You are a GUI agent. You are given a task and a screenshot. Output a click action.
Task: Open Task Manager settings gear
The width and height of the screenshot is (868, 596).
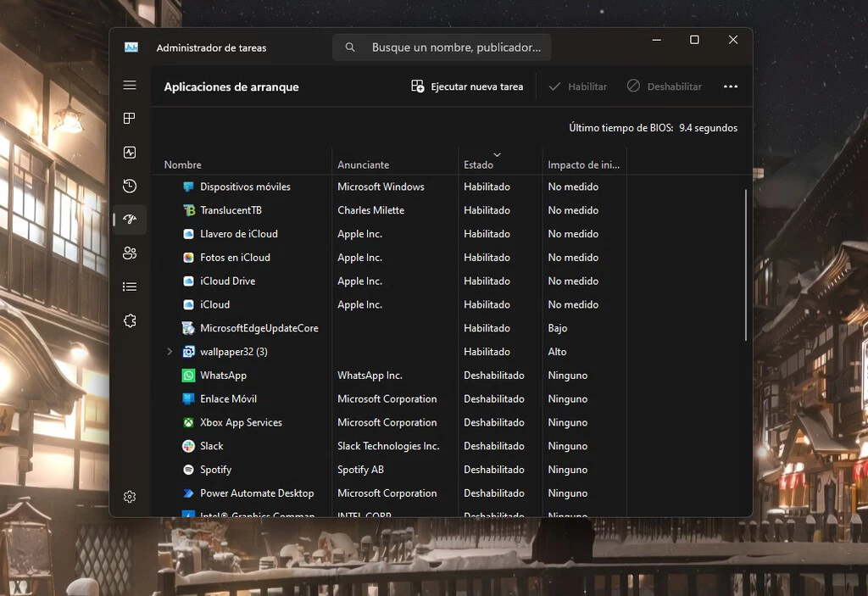pyautogui.click(x=130, y=497)
